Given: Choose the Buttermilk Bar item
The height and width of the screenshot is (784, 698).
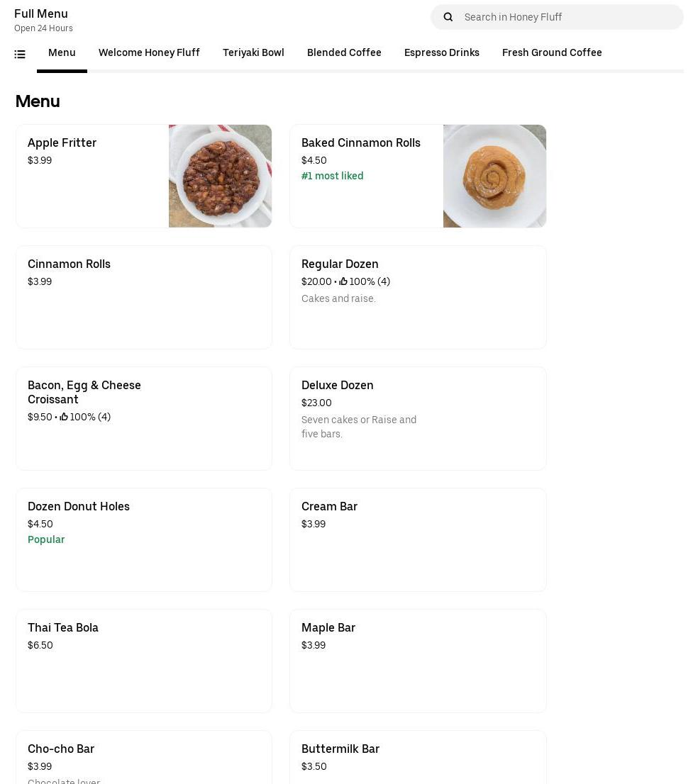Looking at the screenshot, I should pos(418,757).
